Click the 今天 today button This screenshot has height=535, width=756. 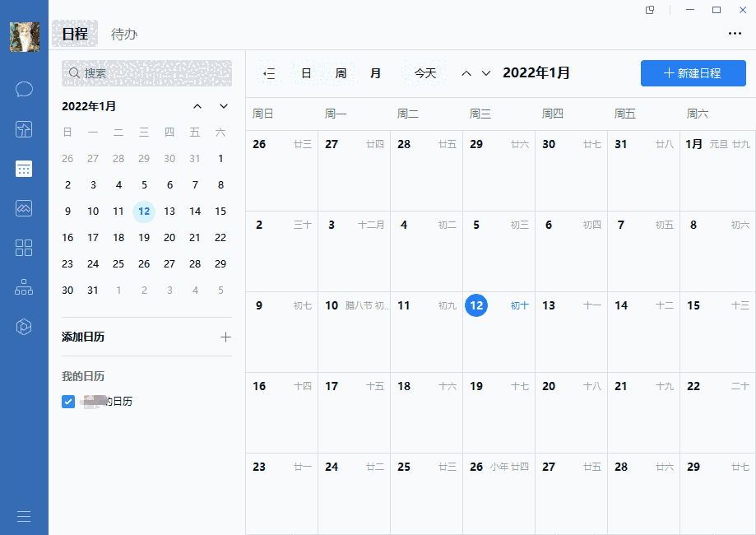[424, 73]
